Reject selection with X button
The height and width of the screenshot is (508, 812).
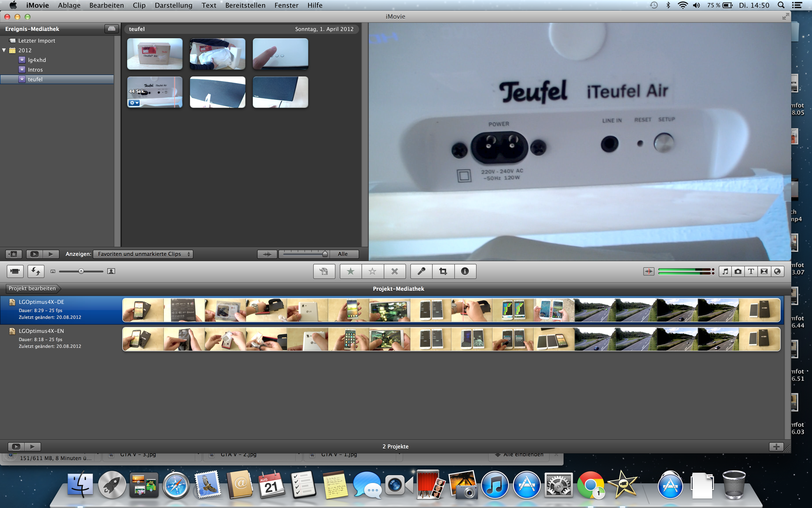coord(395,271)
